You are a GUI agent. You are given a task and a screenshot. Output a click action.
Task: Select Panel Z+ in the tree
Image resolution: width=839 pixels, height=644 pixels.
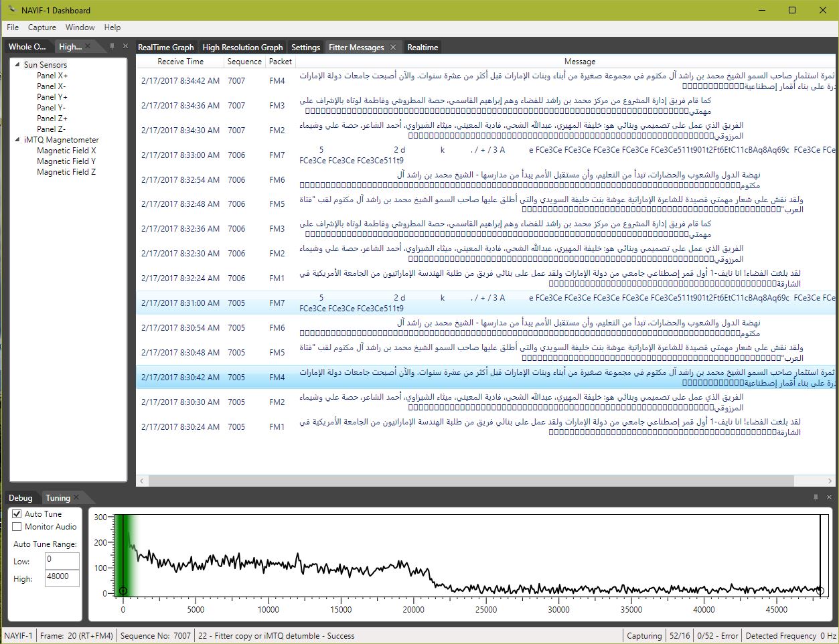[x=52, y=118]
